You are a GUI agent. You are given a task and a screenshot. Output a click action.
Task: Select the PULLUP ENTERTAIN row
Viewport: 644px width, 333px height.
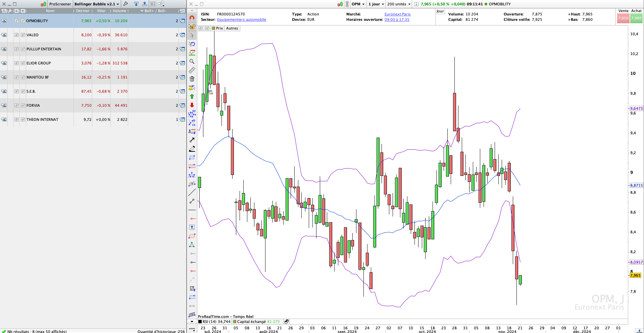click(93, 49)
